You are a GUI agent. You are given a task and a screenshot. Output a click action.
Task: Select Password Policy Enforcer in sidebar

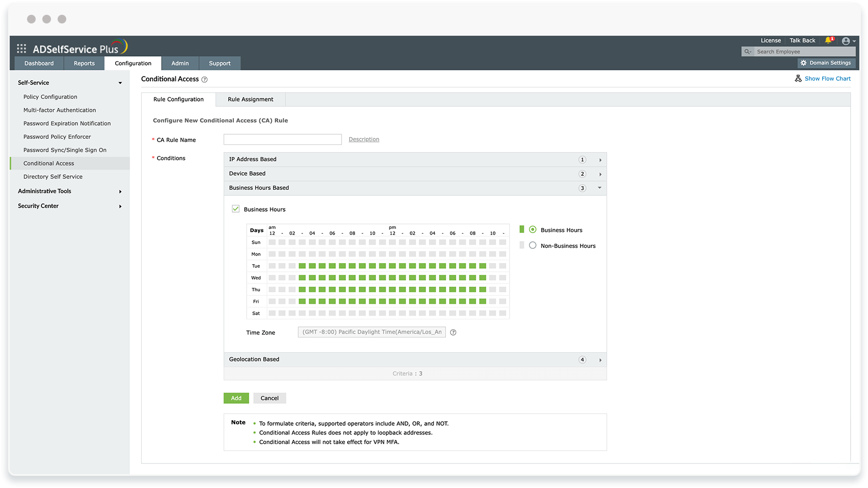click(x=57, y=137)
